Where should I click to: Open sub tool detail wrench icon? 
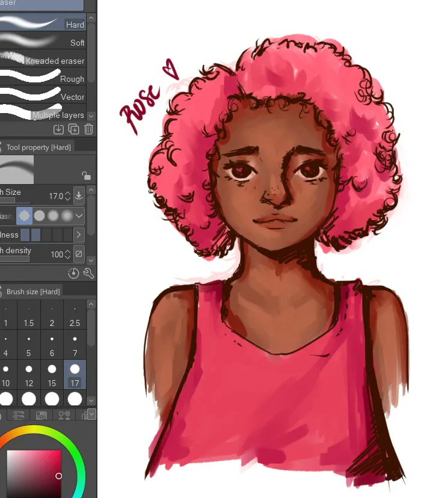pyautogui.click(x=88, y=273)
